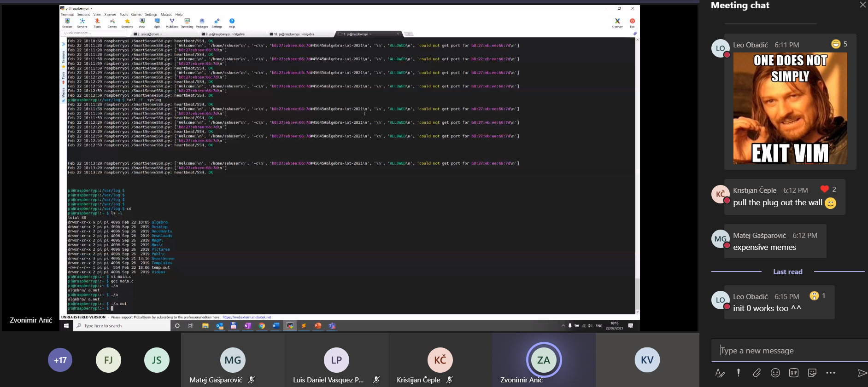The image size is (868, 387).
Task: Click MobaXterm Servers toolbar icon
Action: coord(82,23)
